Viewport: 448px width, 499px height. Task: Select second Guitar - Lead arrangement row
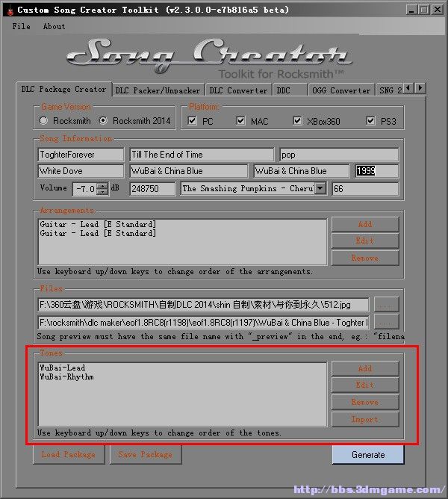click(x=98, y=233)
